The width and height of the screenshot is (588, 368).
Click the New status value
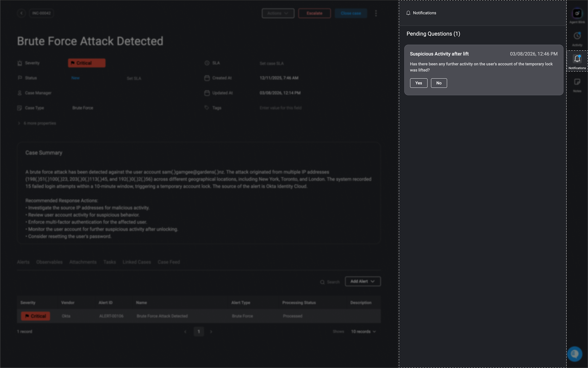point(76,78)
